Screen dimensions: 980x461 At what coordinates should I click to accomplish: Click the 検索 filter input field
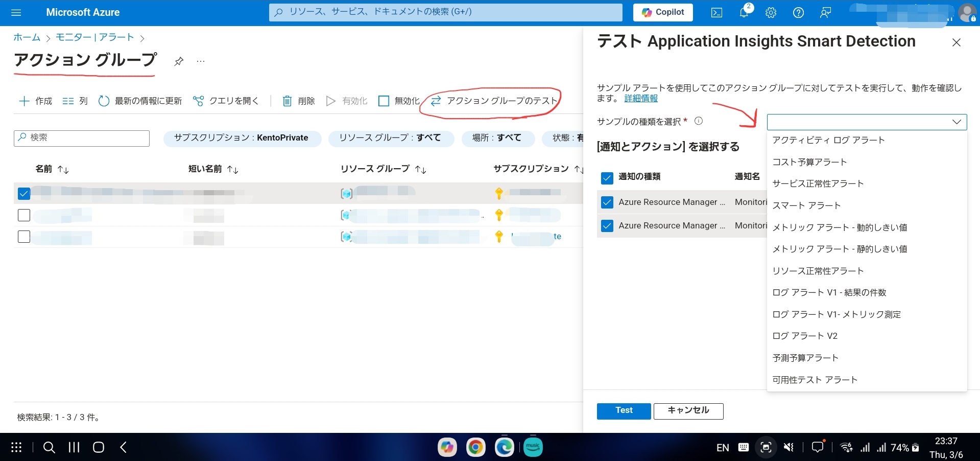click(x=82, y=138)
